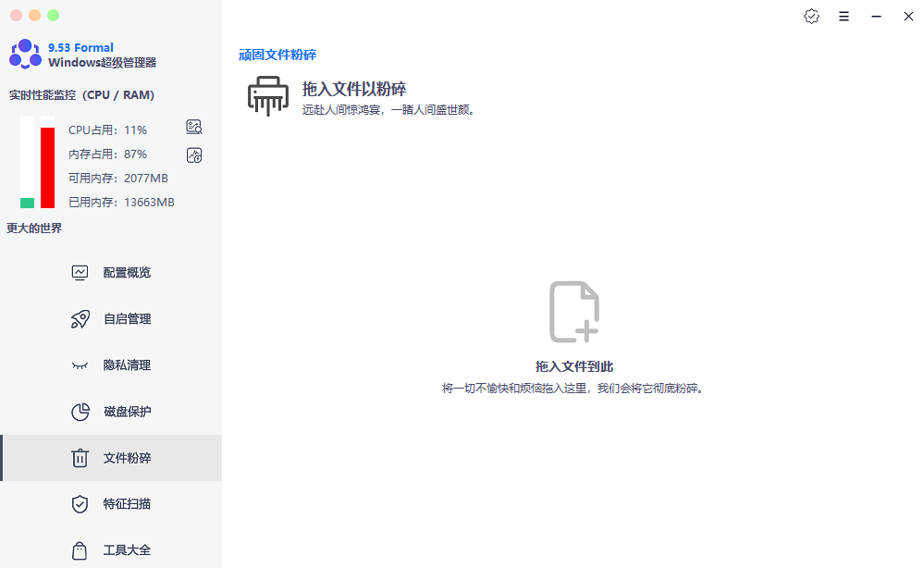Screen dimensions: 924x568
Task: Click the 拖入文件到此 drop area label
Action: pyautogui.click(x=574, y=366)
